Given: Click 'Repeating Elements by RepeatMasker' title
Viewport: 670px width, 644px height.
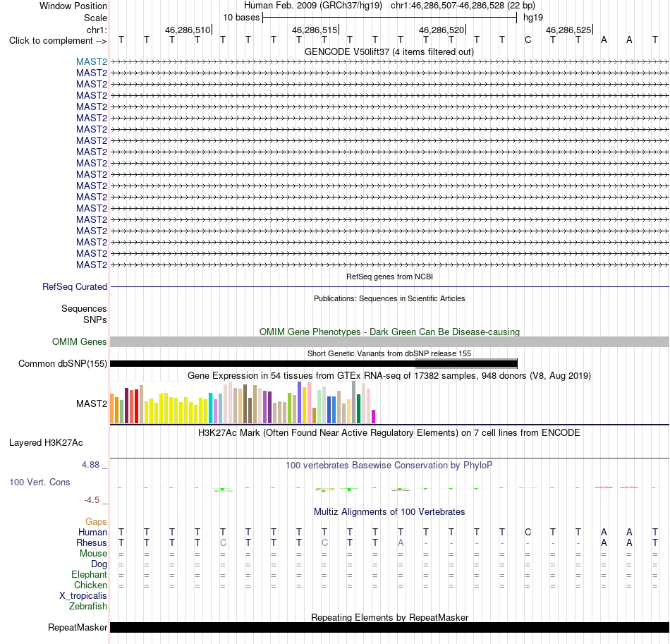Looking at the screenshot, I should coord(389,617).
